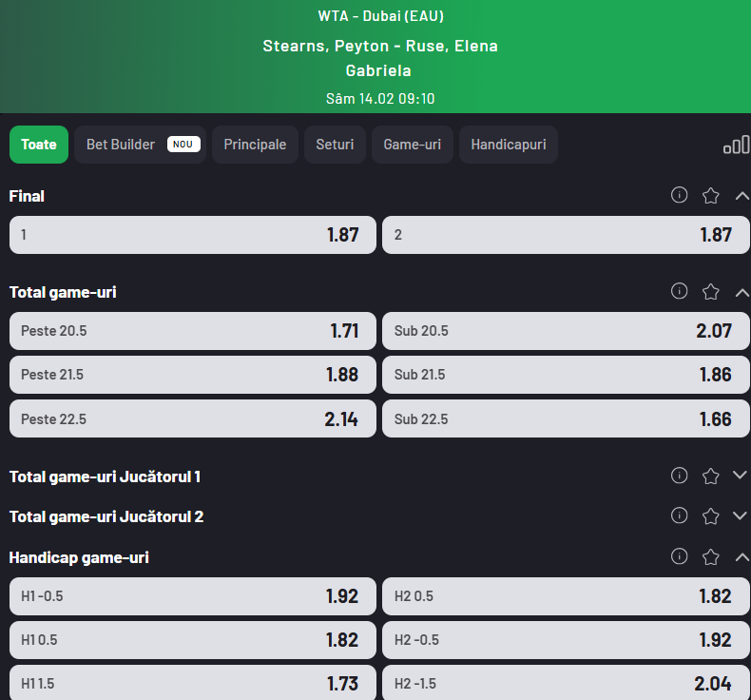The image size is (751, 700).
Task: Select Peste 21.5 odds 1.88
Action: [x=193, y=375]
